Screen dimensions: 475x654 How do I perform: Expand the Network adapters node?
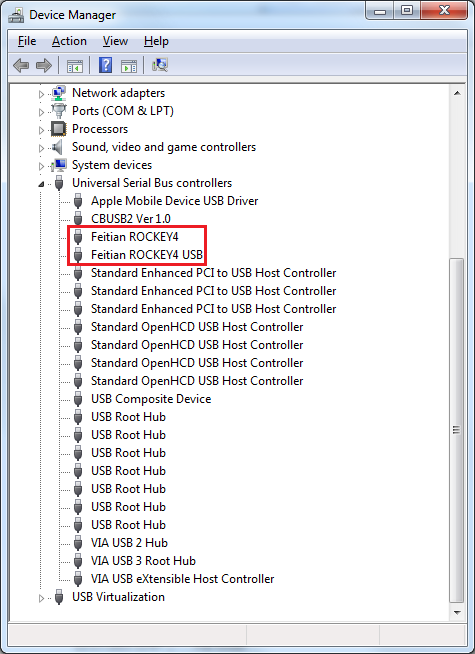(41, 94)
